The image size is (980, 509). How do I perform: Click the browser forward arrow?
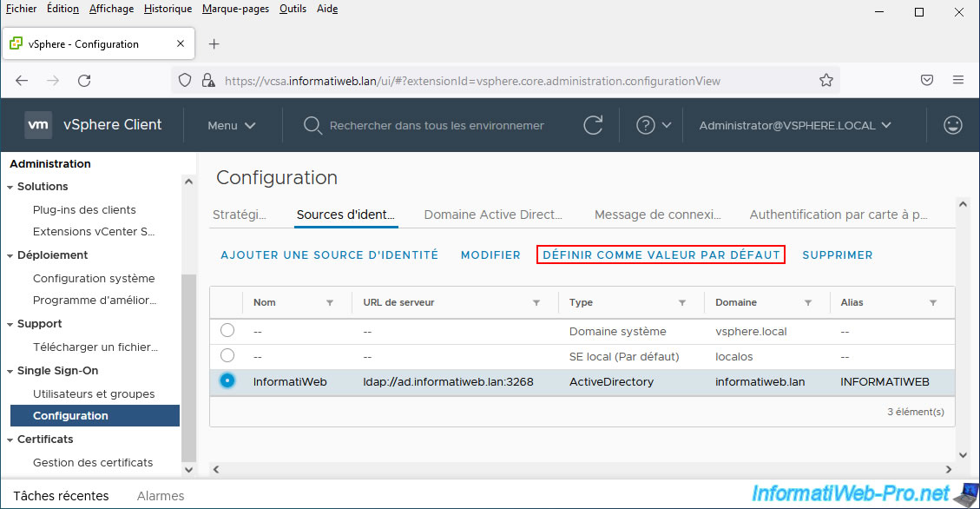53,81
